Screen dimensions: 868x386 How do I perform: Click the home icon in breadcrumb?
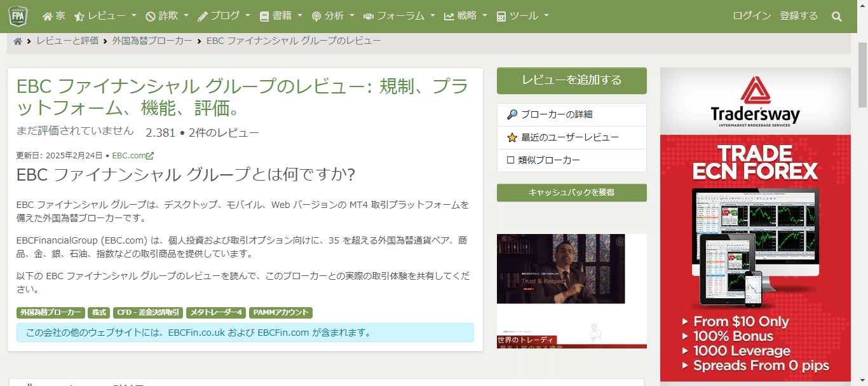click(18, 41)
